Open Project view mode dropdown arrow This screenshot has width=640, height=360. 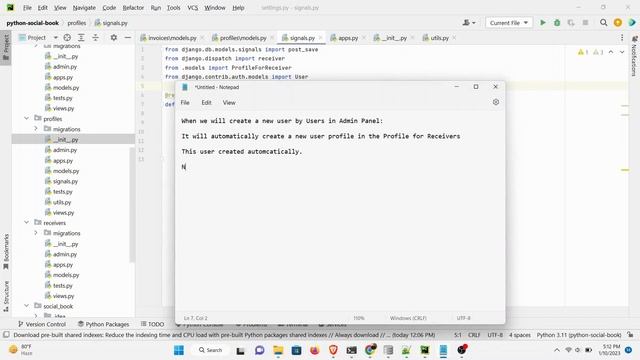tap(56, 38)
